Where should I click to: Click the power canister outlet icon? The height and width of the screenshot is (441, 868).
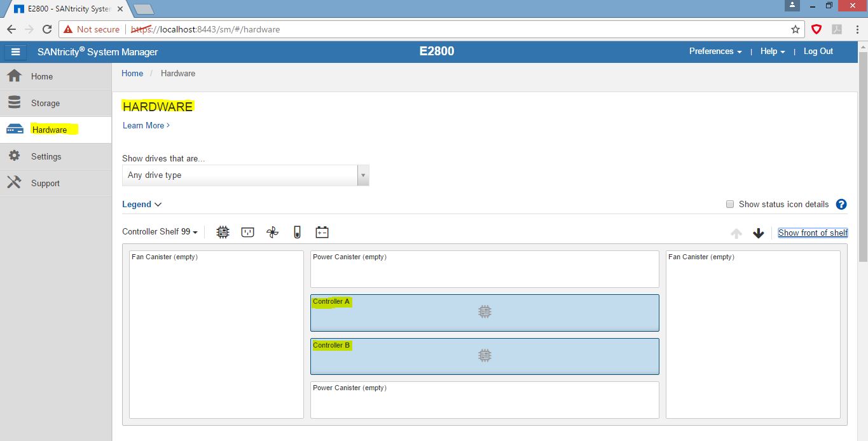point(247,231)
